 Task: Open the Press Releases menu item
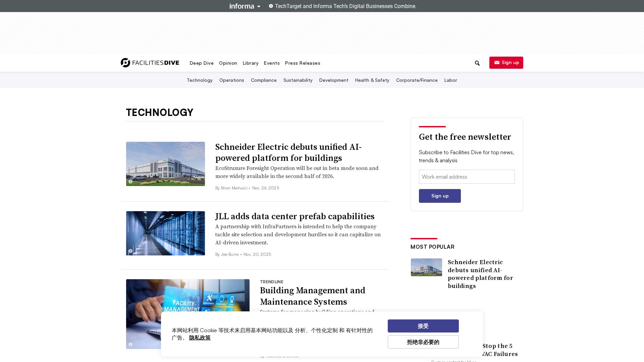(x=302, y=63)
